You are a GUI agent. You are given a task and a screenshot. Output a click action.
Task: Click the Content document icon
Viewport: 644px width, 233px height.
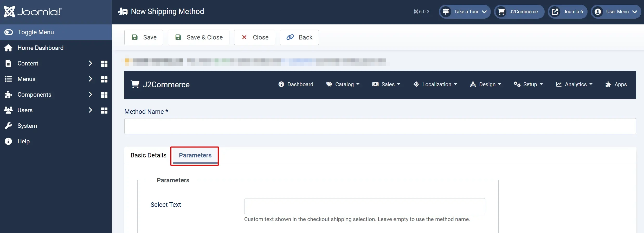(8, 63)
